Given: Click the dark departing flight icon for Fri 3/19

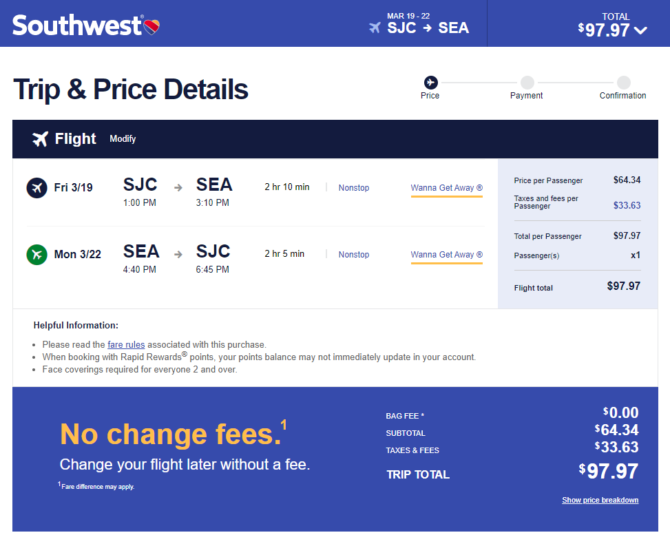Looking at the screenshot, I should coord(37,188).
